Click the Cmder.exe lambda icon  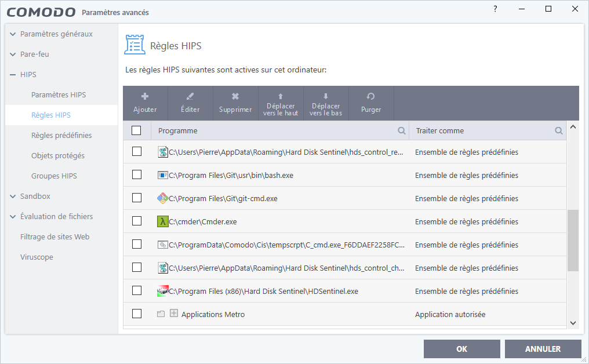point(163,221)
